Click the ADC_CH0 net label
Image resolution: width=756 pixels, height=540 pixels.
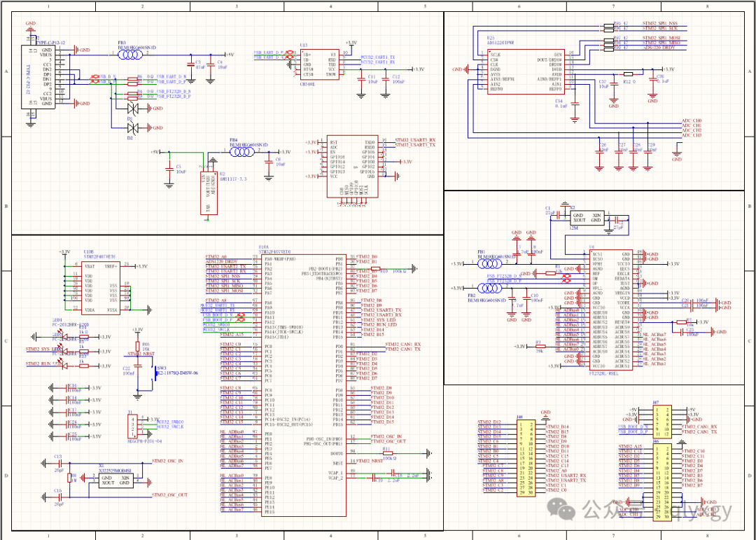690,119
